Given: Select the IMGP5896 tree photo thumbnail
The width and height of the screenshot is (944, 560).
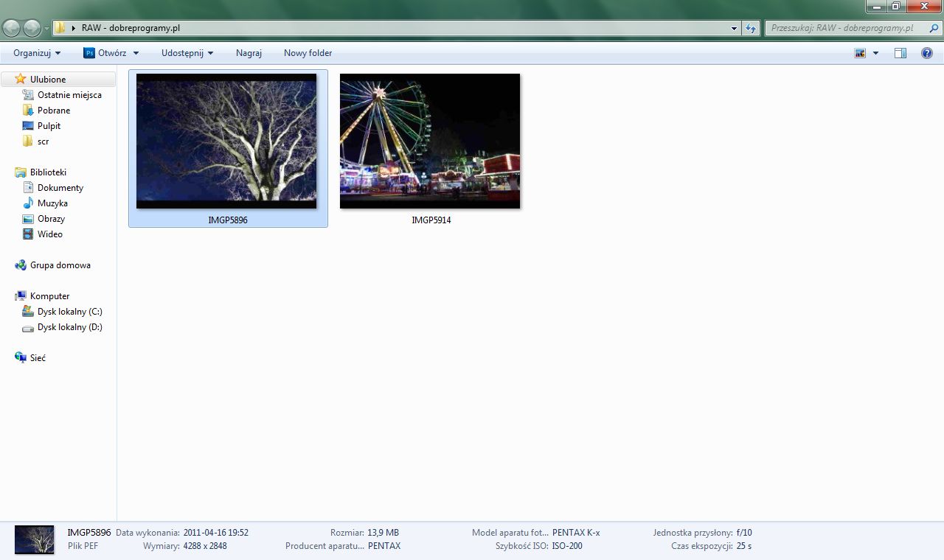Looking at the screenshot, I should tap(226, 141).
